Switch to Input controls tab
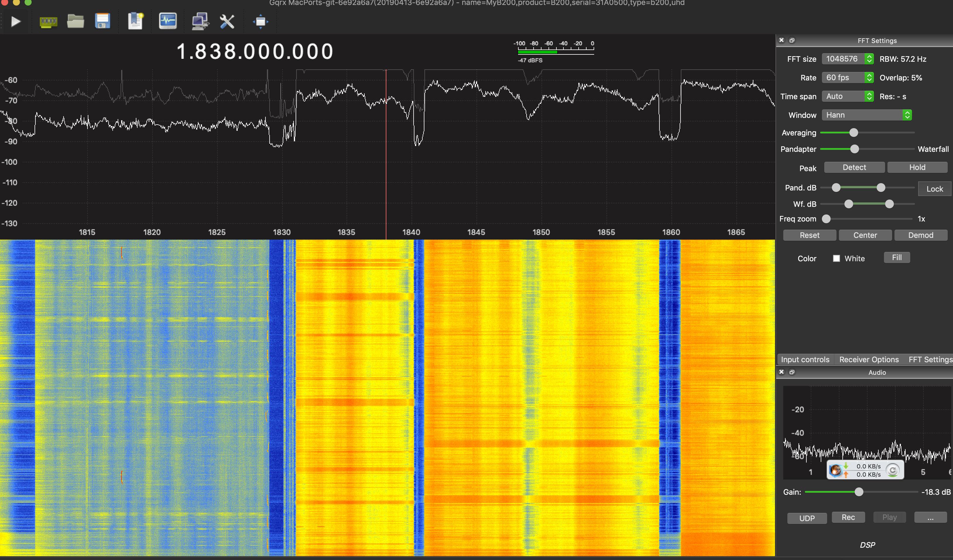This screenshot has width=953, height=560. 805,359
